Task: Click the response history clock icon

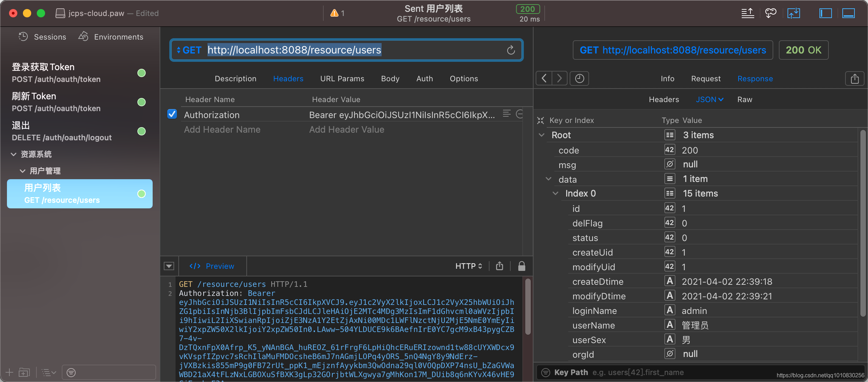Action: click(x=579, y=78)
